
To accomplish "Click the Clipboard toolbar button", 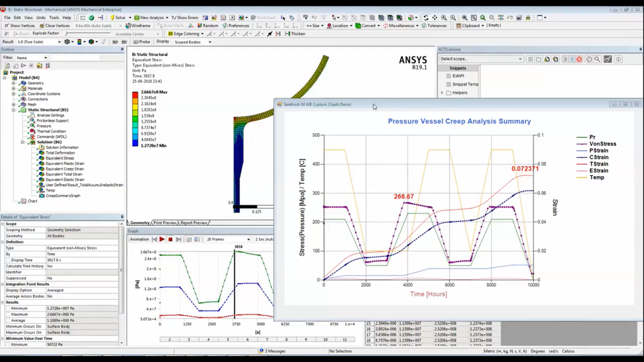I will pyautogui.click(x=469, y=26).
